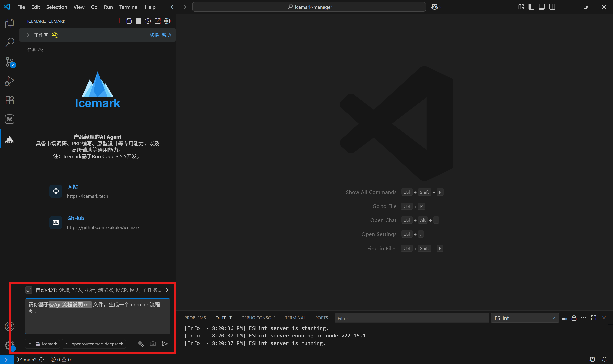Open the 网站 website link
The width and height of the screenshot is (613, 364).
[x=72, y=187]
